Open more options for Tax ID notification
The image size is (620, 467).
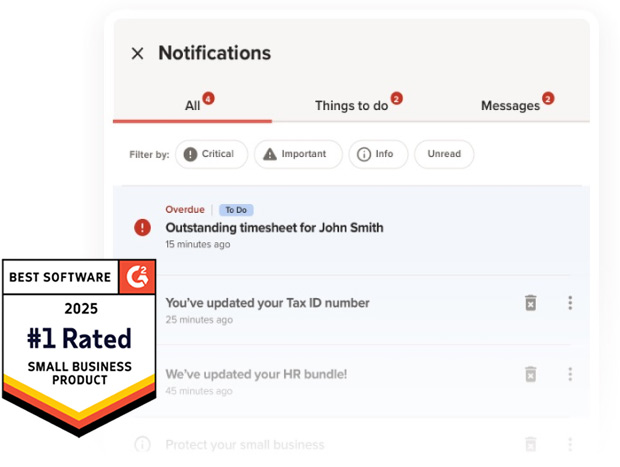(570, 303)
